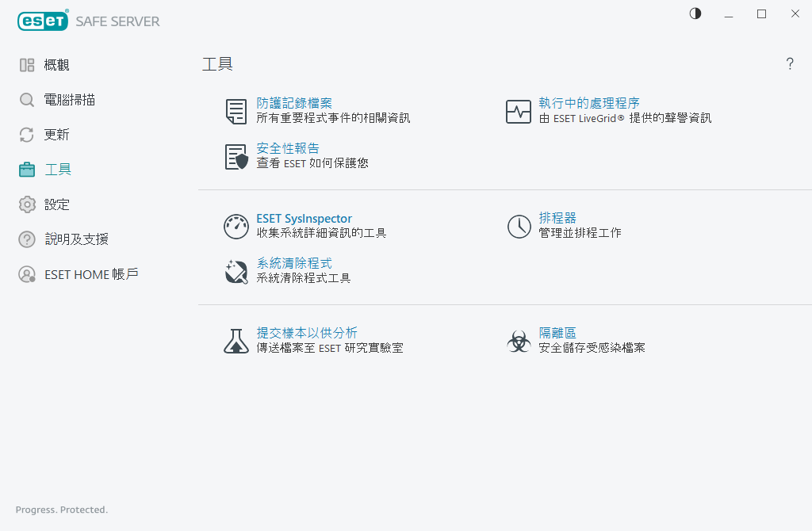The width and height of the screenshot is (812, 531).
Task: Open 電腦掃描 from the sidebar
Action: [x=70, y=100]
